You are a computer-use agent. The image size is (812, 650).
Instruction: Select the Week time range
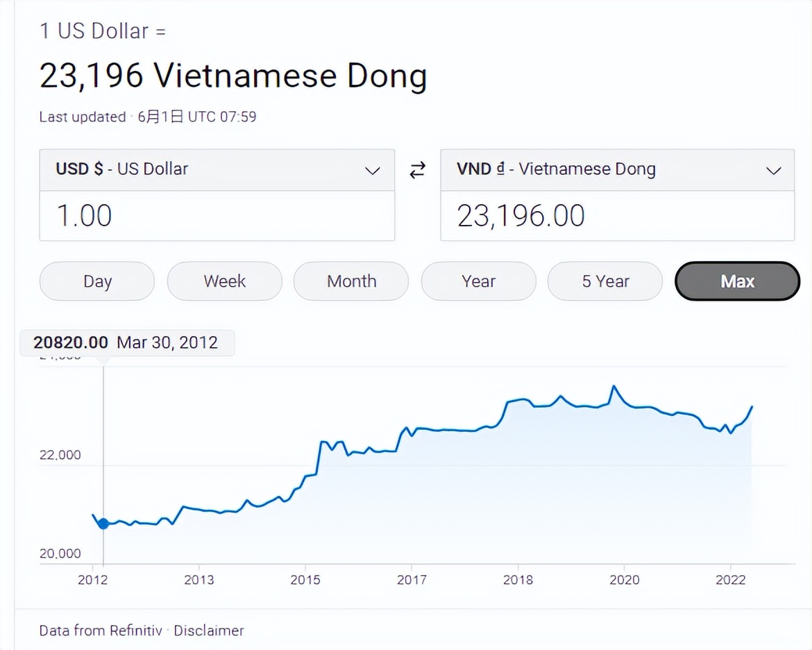224,281
